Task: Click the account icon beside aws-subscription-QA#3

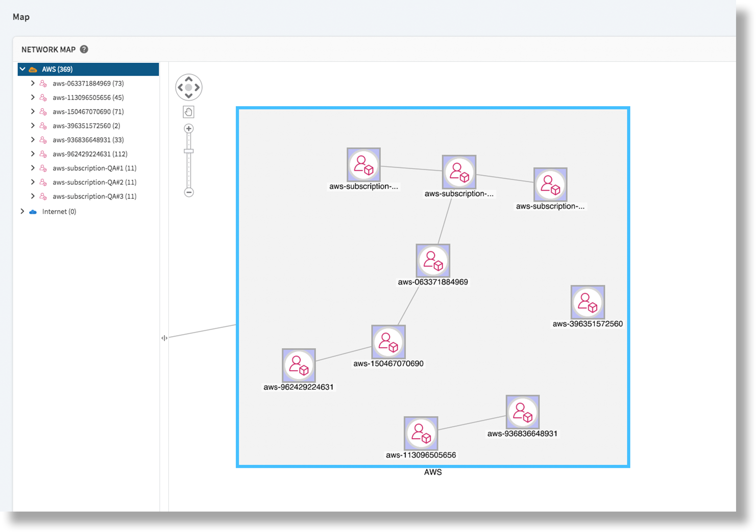Action: (x=43, y=196)
